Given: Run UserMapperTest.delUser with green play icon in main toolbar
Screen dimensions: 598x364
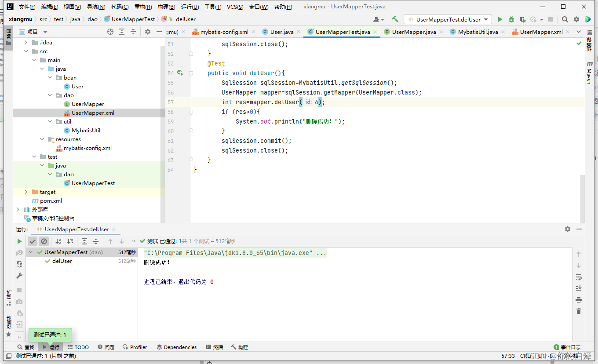Looking at the screenshot, I should [x=500, y=19].
